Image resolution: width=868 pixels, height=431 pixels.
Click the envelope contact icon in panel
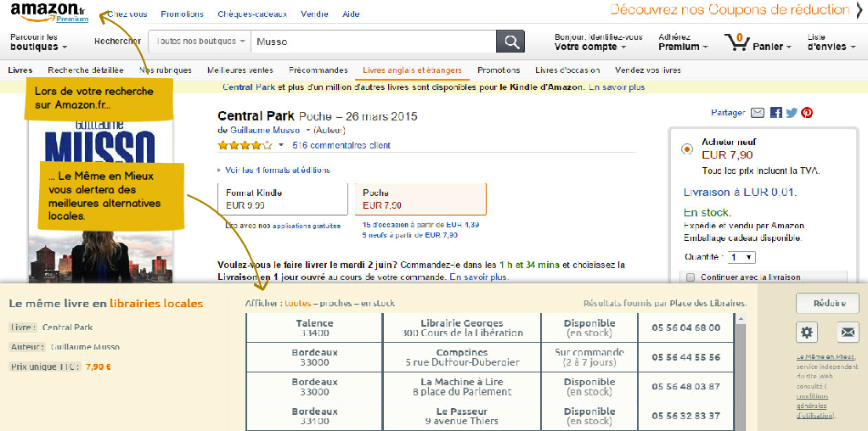848,332
